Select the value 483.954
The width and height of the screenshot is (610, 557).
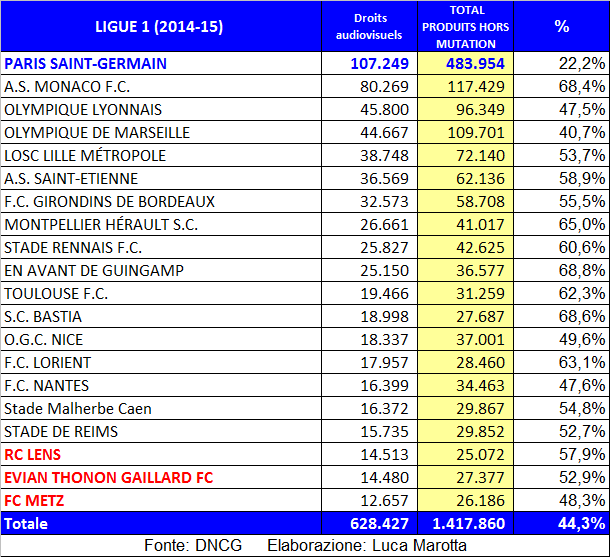pyautogui.click(x=475, y=63)
